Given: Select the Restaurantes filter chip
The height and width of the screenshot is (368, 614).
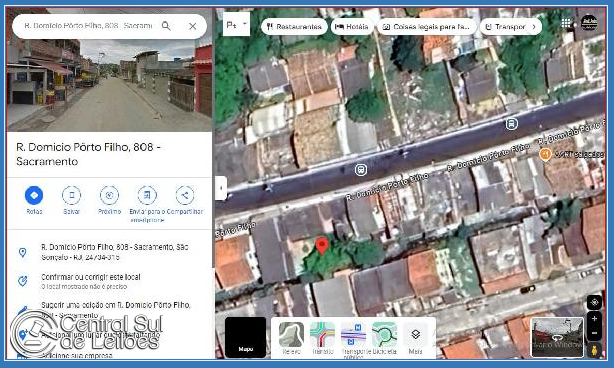Looking at the screenshot, I should point(294,27).
